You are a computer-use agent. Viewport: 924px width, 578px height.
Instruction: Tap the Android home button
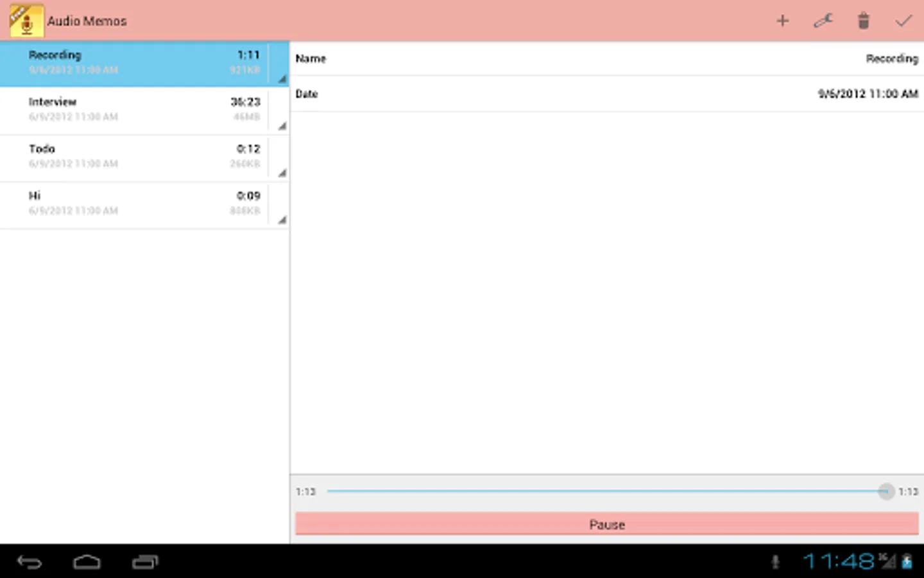click(x=87, y=562)
